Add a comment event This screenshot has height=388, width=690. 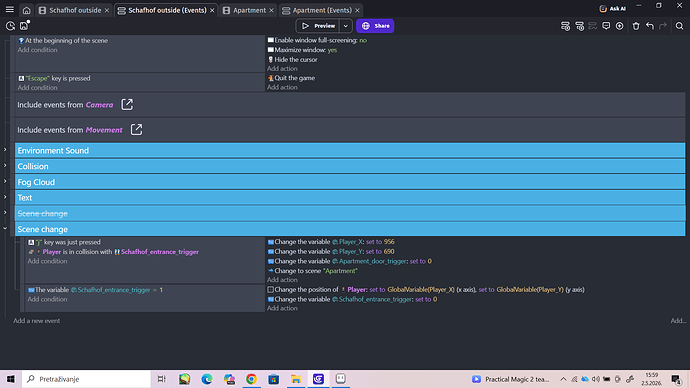tap(606, 26)
